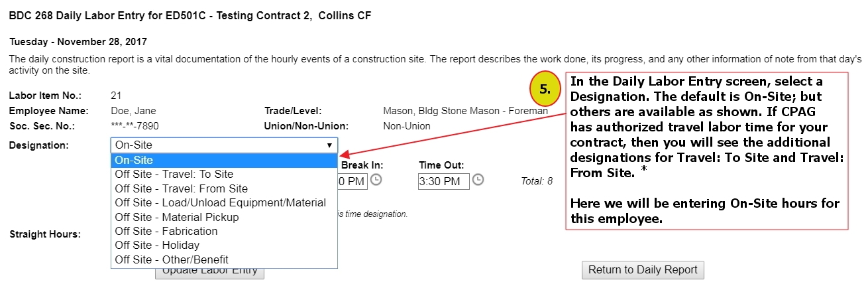Choose Off Site - Material Pickup designation
Screen dimensions: 868x288
click(x=177, y=217)
